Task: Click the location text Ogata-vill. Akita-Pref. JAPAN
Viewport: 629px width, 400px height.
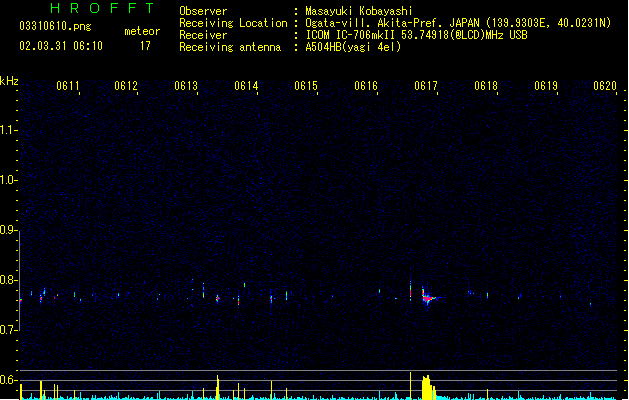Action: 392,23
